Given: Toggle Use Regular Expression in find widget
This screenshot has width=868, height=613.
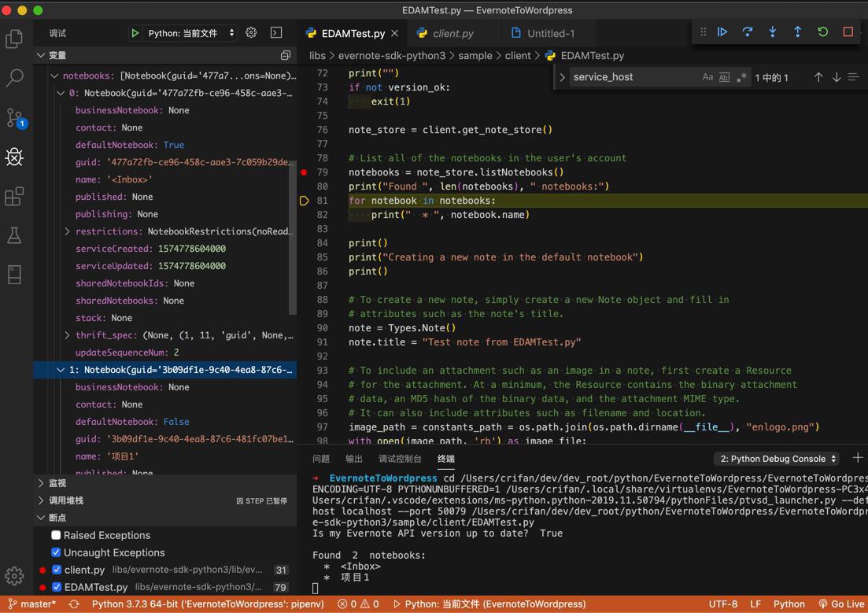Looking at the screenshot, I should click(x=741, y=77).
